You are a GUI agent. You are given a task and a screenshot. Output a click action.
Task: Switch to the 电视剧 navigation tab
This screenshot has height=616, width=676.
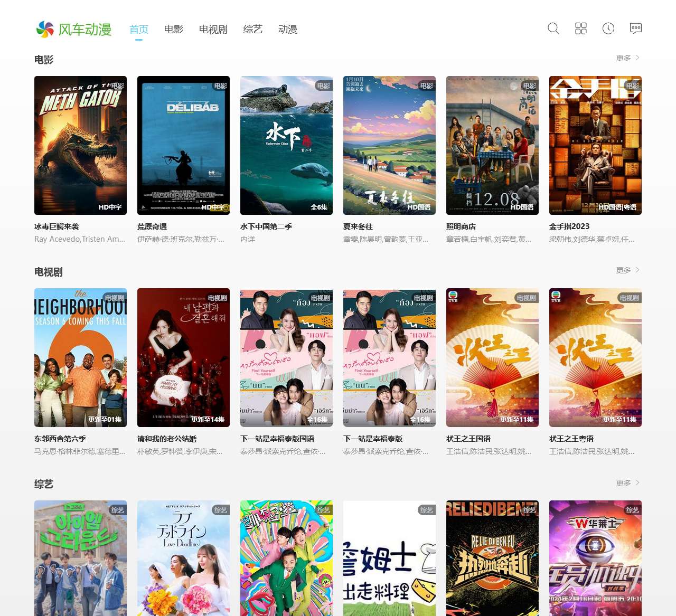[213, 30]
